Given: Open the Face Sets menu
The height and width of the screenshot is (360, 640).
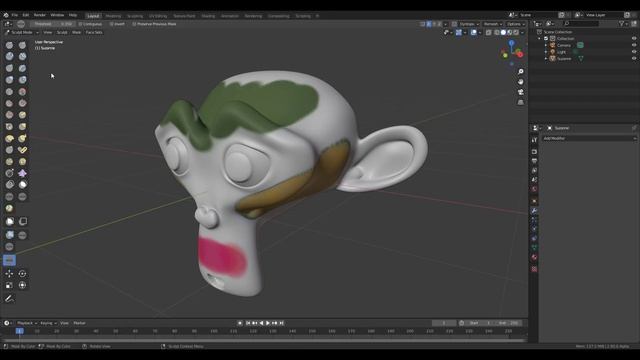Looking at the screenshot, I should 94,32.
